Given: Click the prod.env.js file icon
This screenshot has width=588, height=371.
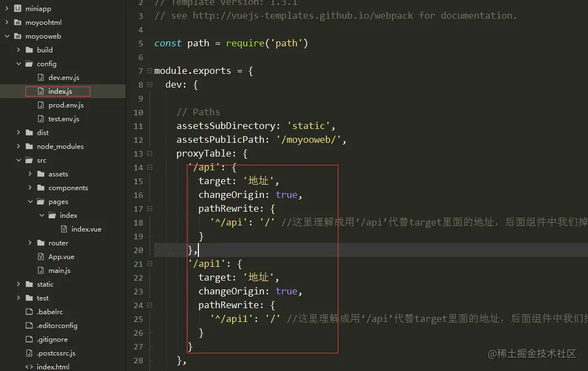Looking at the screenshot, I should point(41,105).
